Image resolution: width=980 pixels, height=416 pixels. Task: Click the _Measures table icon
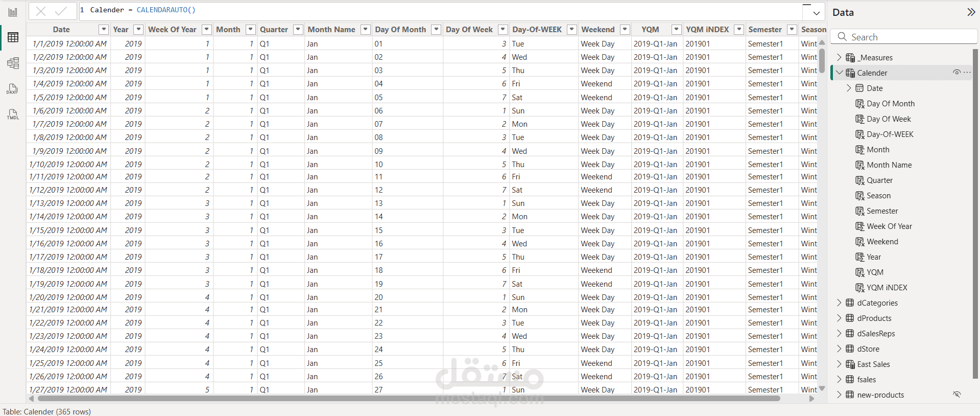pyautogui.click(x=850, y=58)
